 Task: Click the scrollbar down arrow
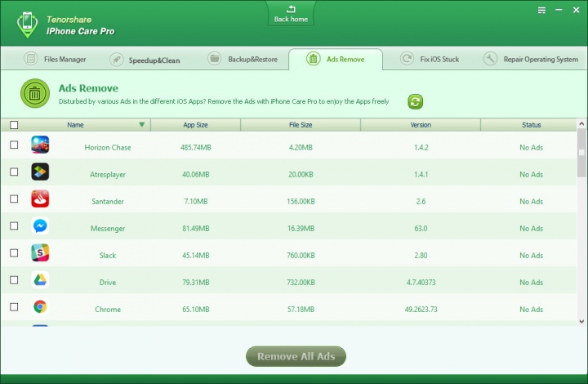[x=581, y=321]
